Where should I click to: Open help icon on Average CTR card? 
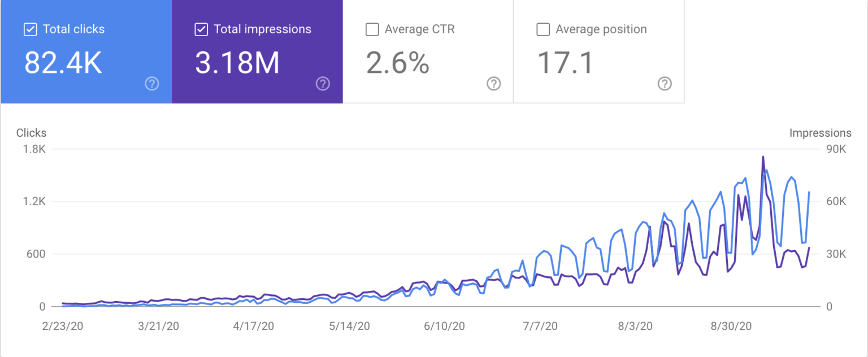494,84
